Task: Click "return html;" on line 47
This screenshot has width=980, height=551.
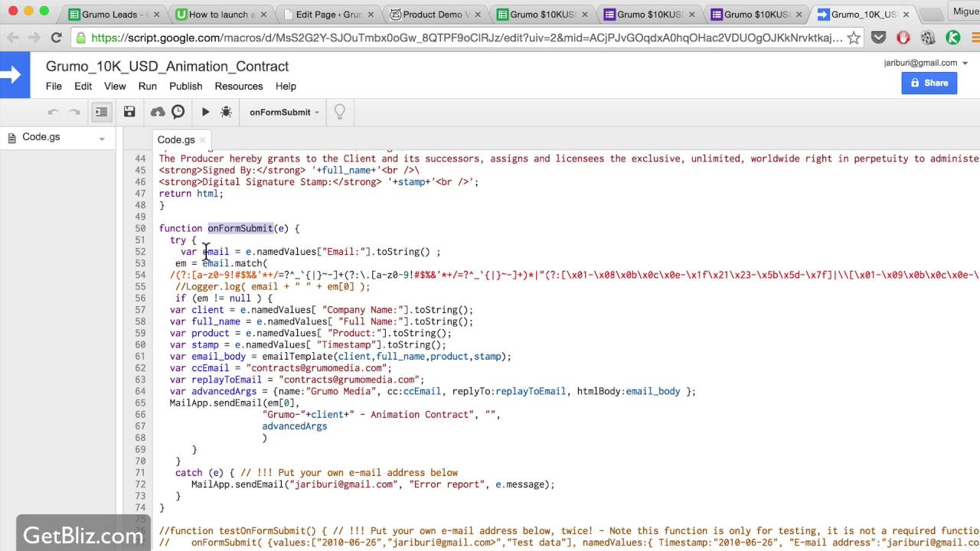Action: tap(191, 194)
